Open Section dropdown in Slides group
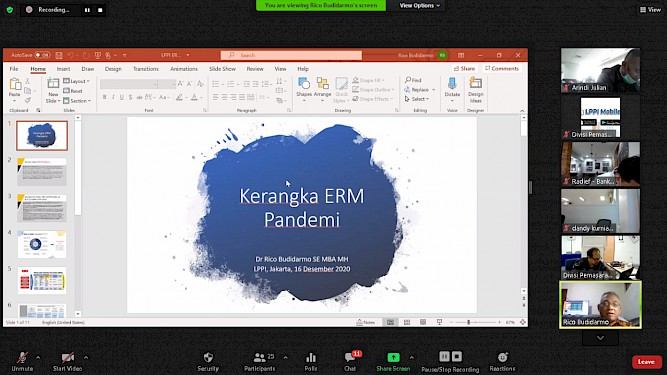This screenshot has height=375, width=667. tap(77, 101)
